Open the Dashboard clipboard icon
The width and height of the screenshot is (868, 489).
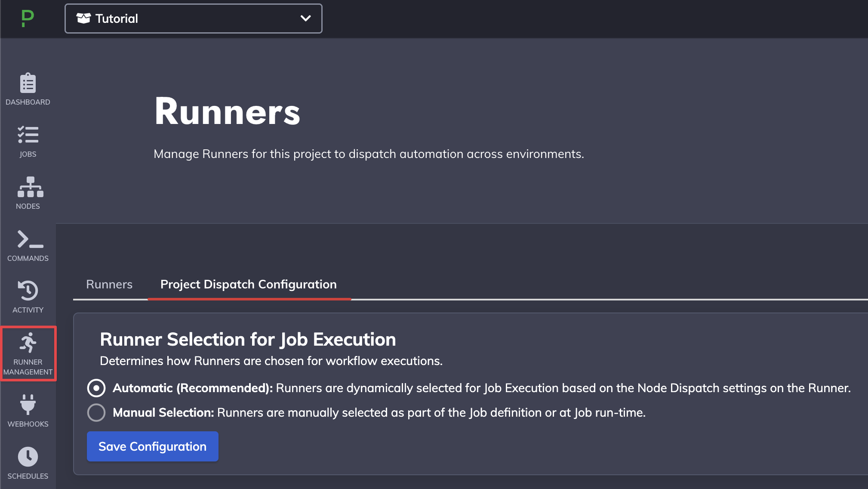point(28,83)
